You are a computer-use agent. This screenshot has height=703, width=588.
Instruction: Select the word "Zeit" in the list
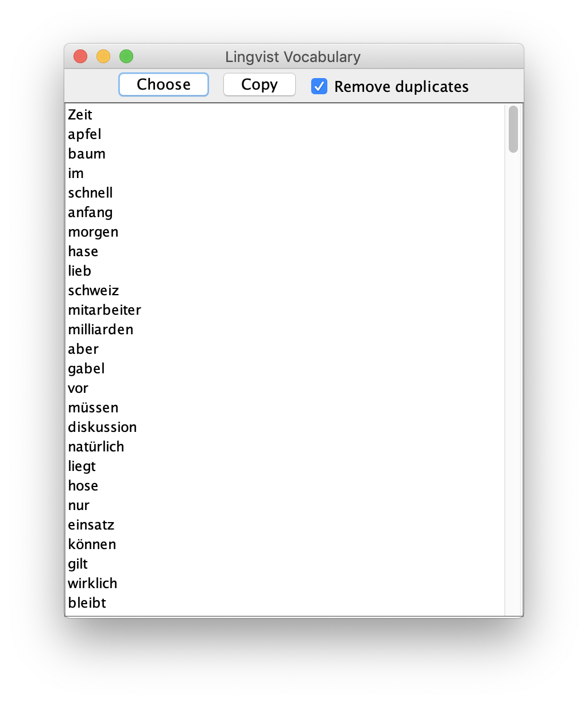point(80,115)
